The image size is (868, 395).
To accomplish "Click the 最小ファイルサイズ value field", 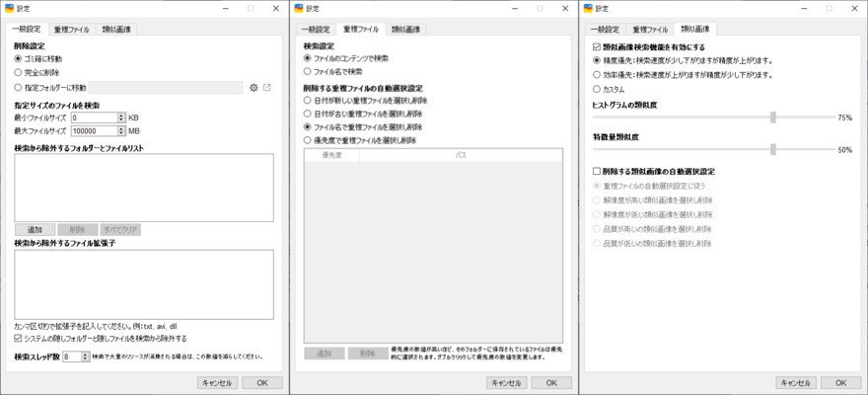I will pyautogui.click(x=94, y=118).
